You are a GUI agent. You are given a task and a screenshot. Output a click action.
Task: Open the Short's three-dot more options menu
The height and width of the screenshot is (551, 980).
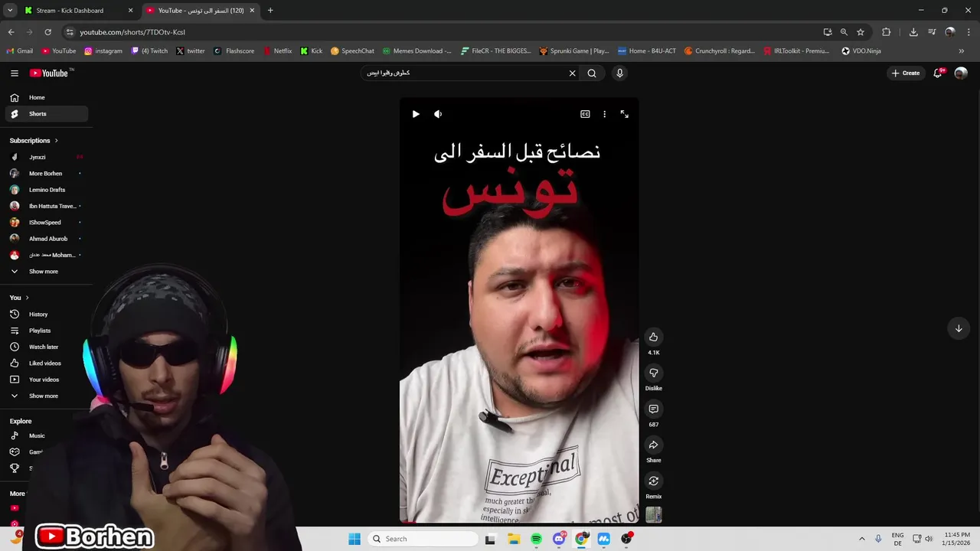point(604,114)
